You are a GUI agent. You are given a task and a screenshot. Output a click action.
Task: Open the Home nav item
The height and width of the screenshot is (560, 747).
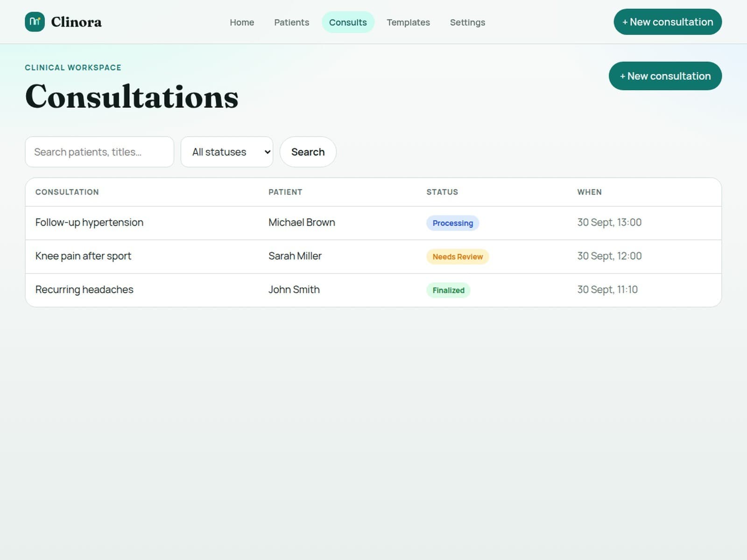(242, 22)
